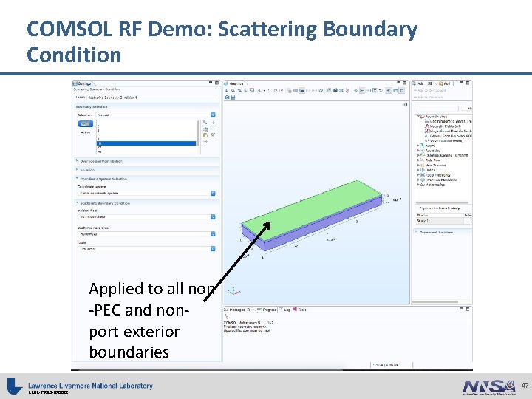Switch to the Table tab

pyautogui.click(x=299, y=310)
